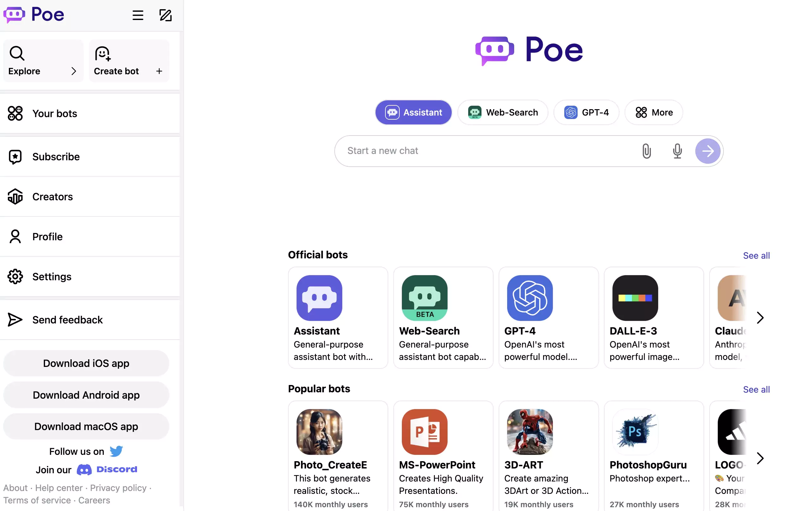Open the Web-Search BETA bot card
Viewport: 812px width, 511px height.
pos(443,318)
